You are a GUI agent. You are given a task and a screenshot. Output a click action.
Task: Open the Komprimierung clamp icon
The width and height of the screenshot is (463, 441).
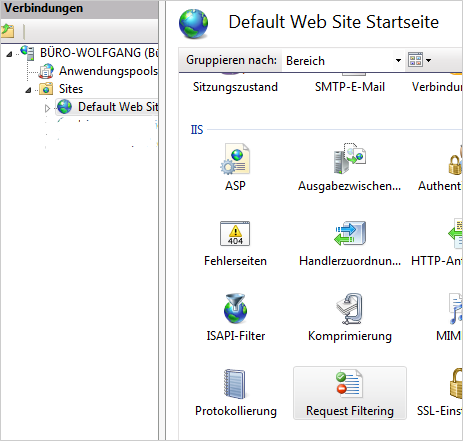350,309
